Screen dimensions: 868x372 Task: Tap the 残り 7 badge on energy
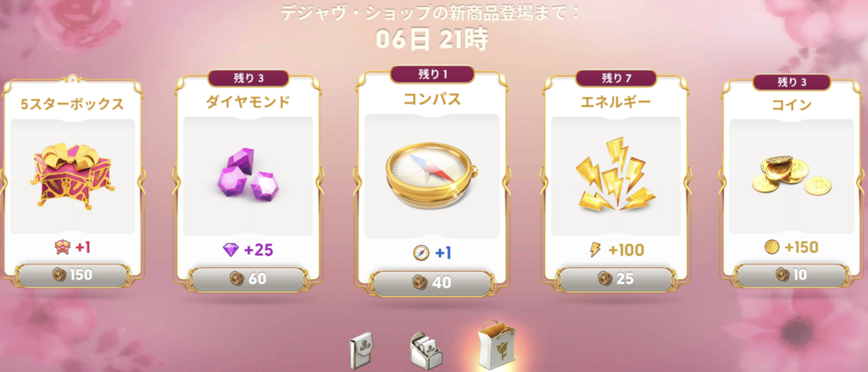pos(616,78)
